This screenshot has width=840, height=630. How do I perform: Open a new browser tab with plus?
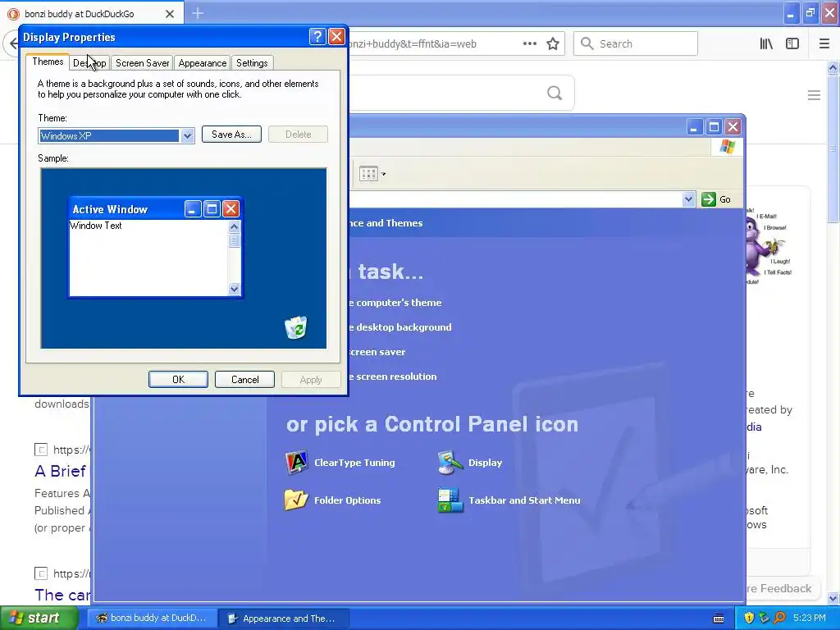198,13
